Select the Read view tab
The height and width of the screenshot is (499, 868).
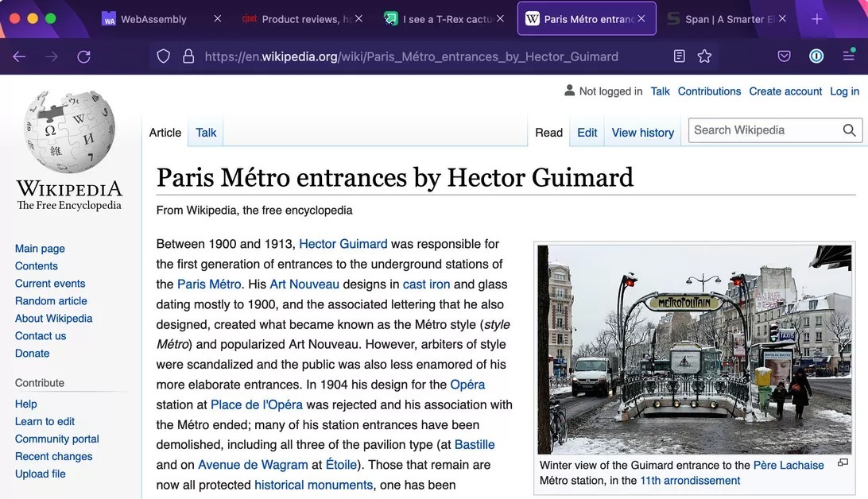(x=548, y=133)
